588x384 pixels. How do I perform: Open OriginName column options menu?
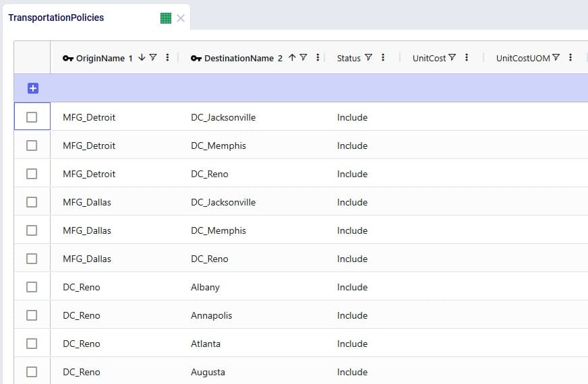(x=167, y=57)
